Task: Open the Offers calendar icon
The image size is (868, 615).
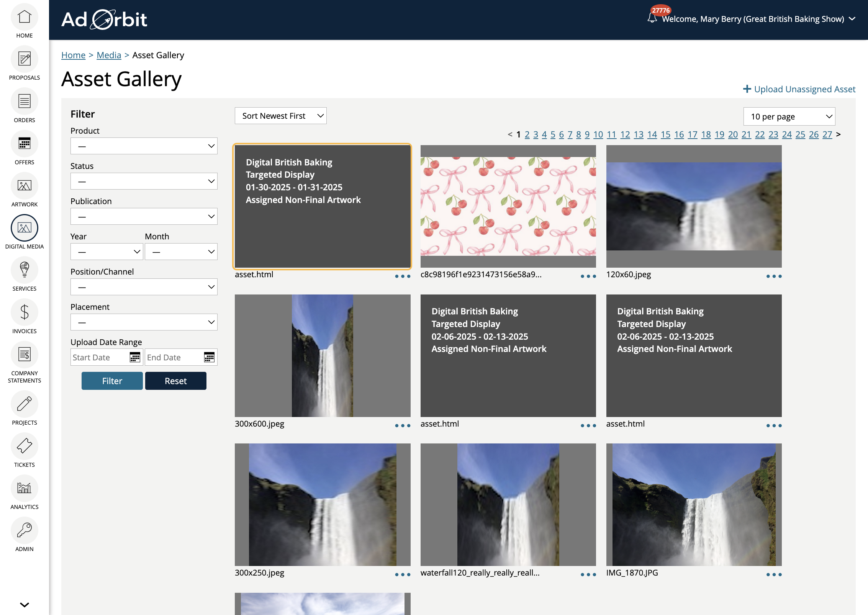Action: (25, 144)
